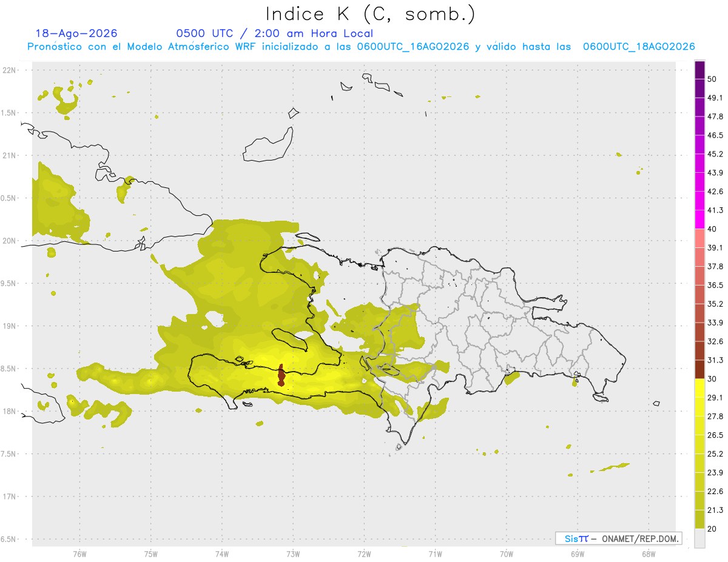Click the WRF model initialization time "0600UTC_16AGO2026"
The image size is (728, 562).
point(413,47)
